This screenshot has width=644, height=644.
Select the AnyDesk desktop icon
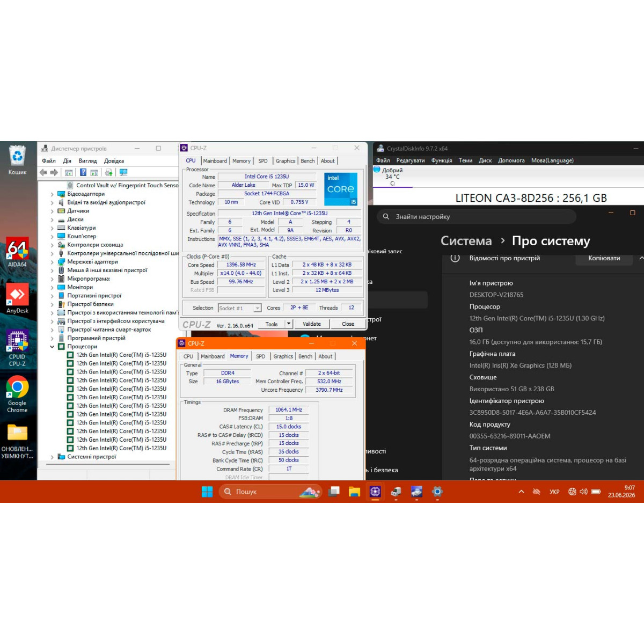pyautogui.click(x=17, y=298)
